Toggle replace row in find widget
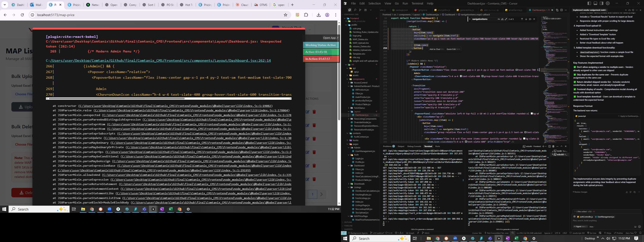The height and width of the screenshot is (242, 644). point(470,19)
